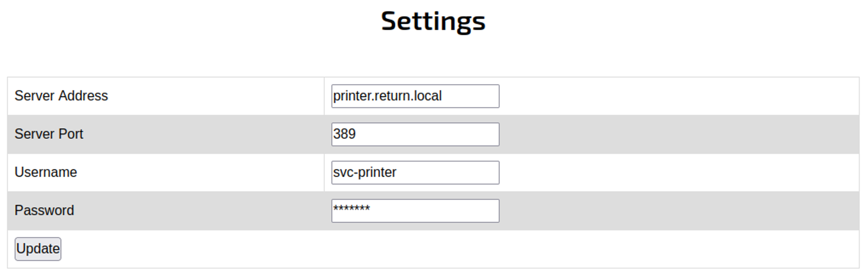Click the Server Address input field
This screenshot has width=868, height=276.
pos(415,96)
